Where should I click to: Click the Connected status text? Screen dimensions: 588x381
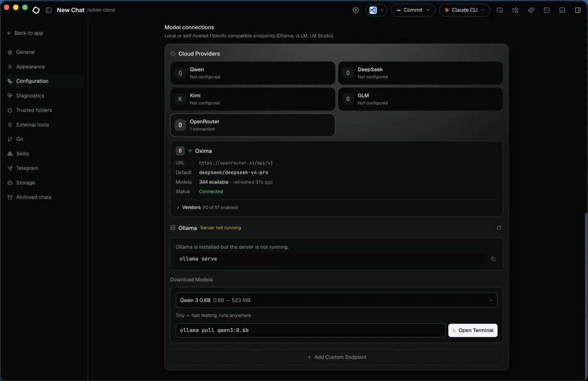[211, 192]
